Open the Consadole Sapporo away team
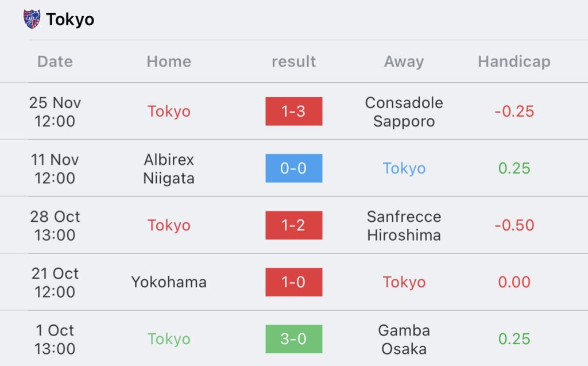Screen dimensions: 588x366 [x=404, y=112]
